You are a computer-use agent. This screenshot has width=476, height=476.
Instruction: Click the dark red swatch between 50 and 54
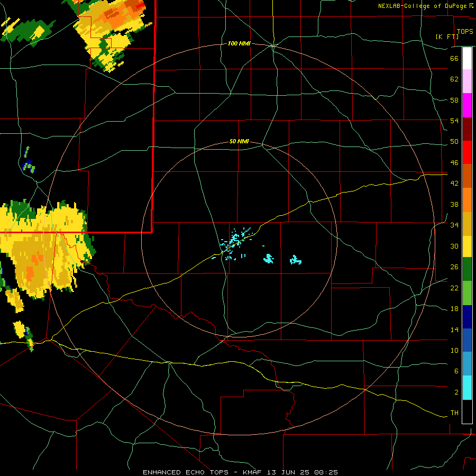pos(467,129)
